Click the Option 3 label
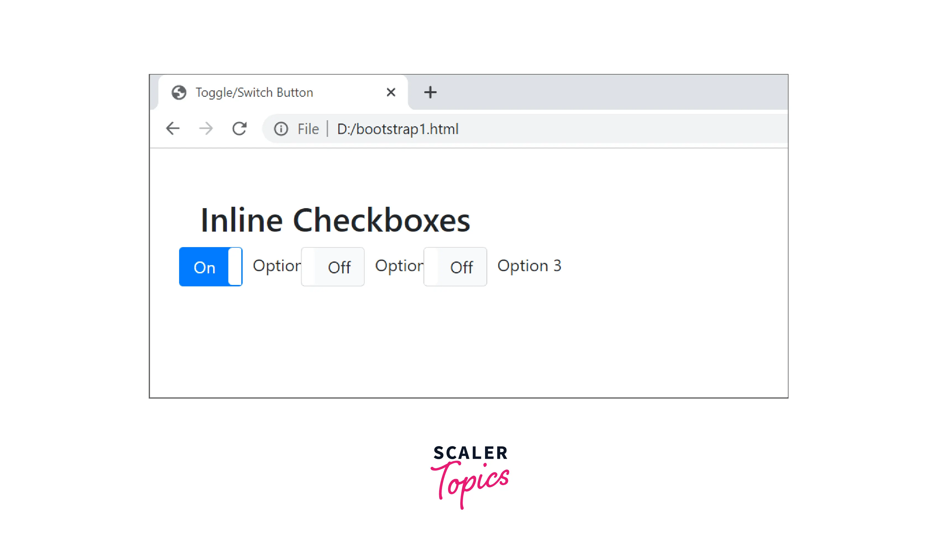The height and width of the screenshot is (560, 940). (529, 266)
